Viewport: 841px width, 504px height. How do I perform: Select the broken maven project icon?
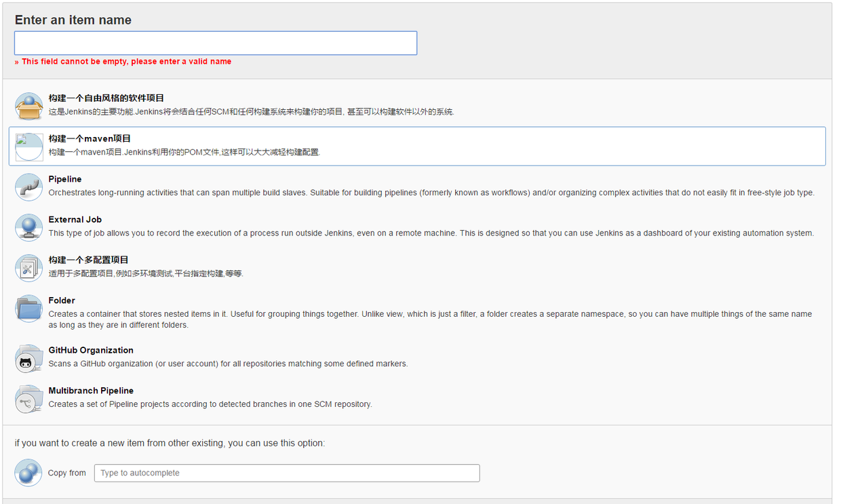(28, 147)
